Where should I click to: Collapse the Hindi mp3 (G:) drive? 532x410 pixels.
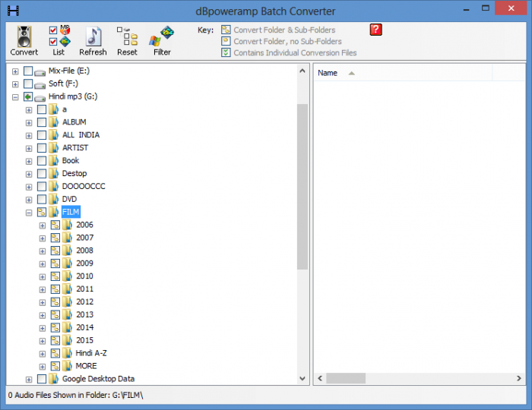click(x=15, y=97)
